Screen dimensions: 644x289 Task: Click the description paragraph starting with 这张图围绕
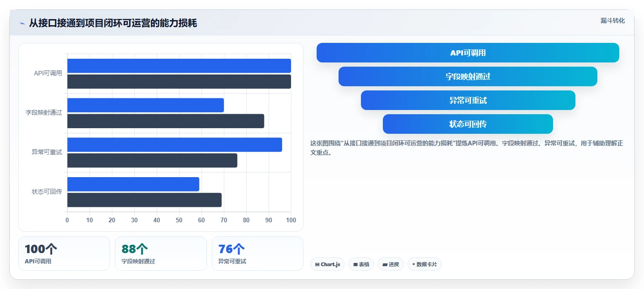pos(466,148)
